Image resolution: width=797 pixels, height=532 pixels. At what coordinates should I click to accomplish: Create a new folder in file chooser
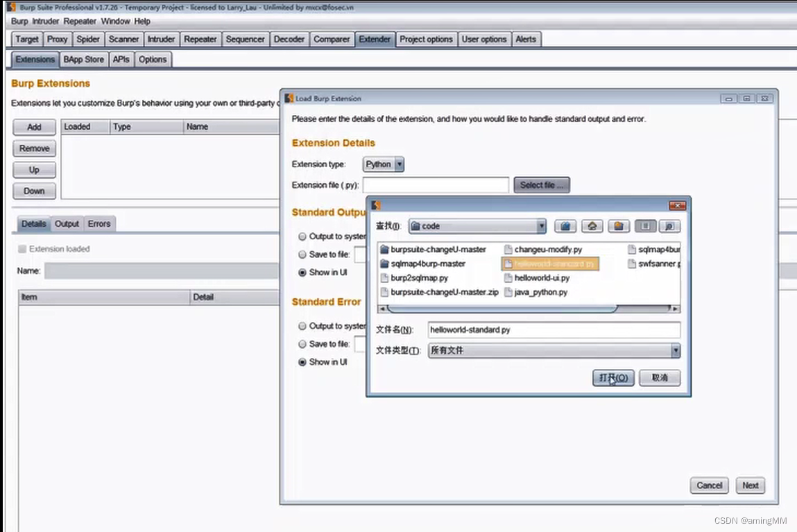click(x=619, y=226)
